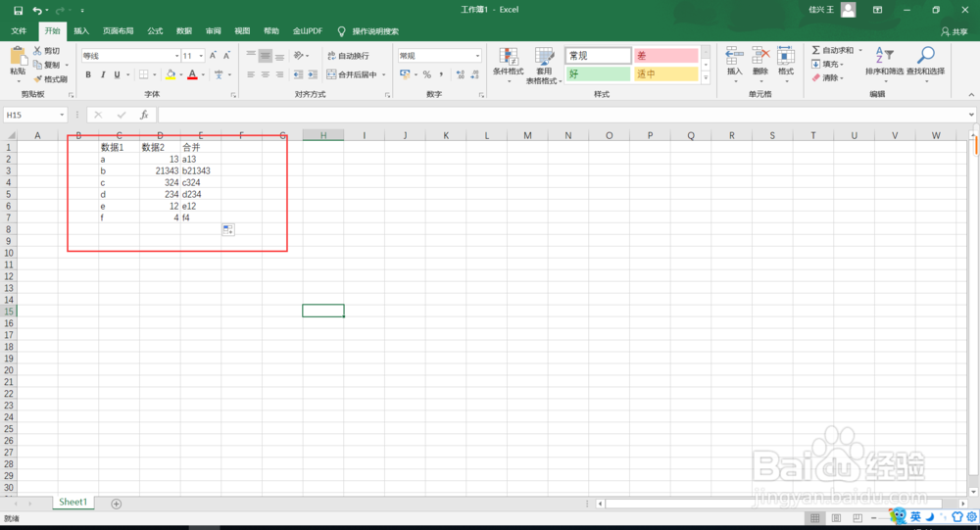Viewport: 980px width, 530px height.
Task: Click Merge & Center (合并后居中)
Action: coord(352,74)
